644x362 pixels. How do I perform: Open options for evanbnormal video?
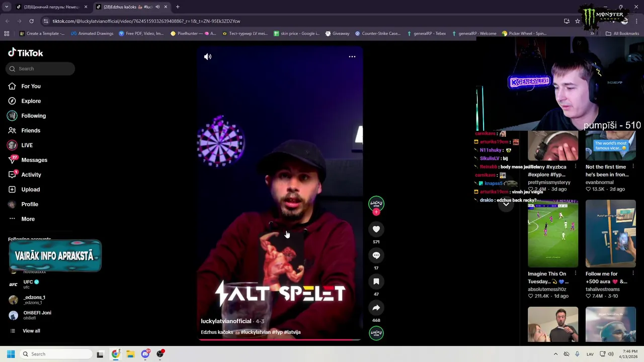point(633,166)
